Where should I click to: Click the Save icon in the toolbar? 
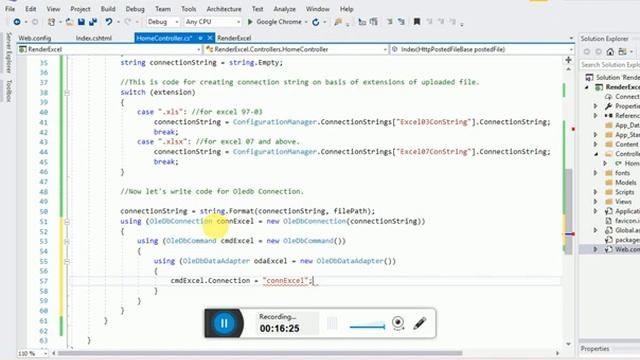pos(81,22)
